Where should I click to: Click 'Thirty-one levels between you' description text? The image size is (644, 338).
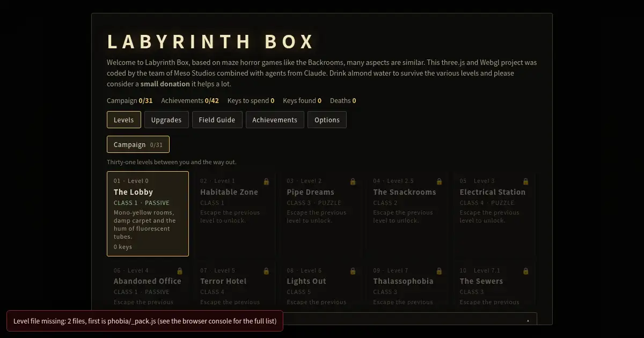tap(171, 162)
